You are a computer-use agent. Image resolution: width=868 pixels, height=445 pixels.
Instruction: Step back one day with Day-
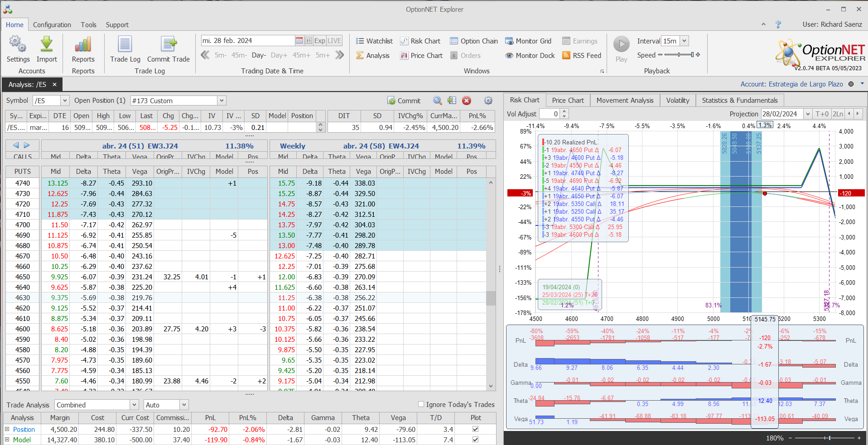(x=259, y=55)
